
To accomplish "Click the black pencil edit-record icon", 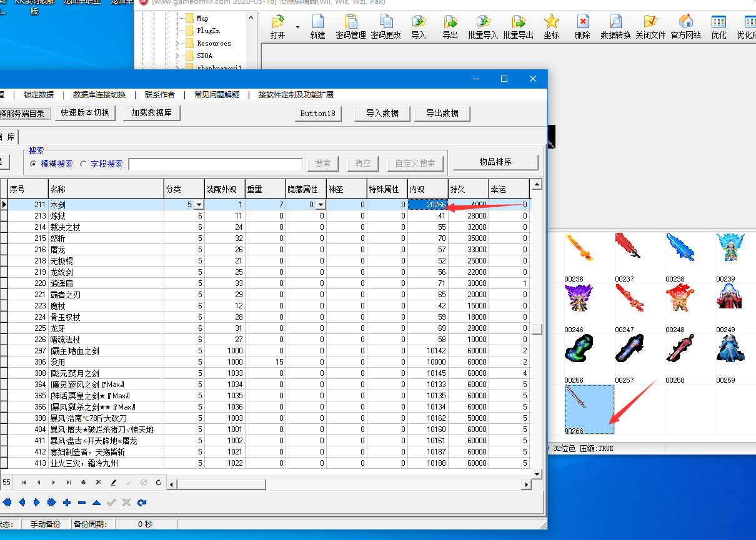I will [113, 483].
